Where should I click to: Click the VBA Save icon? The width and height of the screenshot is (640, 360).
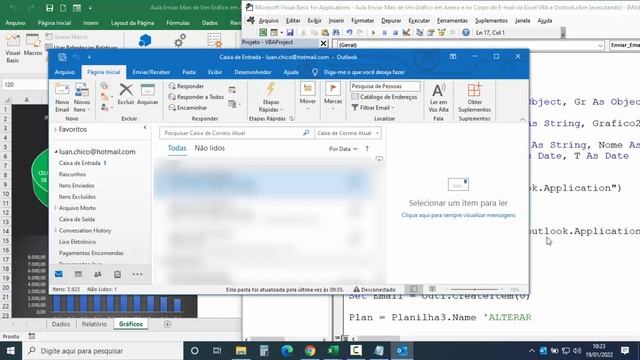pyautogui.click(x=290, y=32)
